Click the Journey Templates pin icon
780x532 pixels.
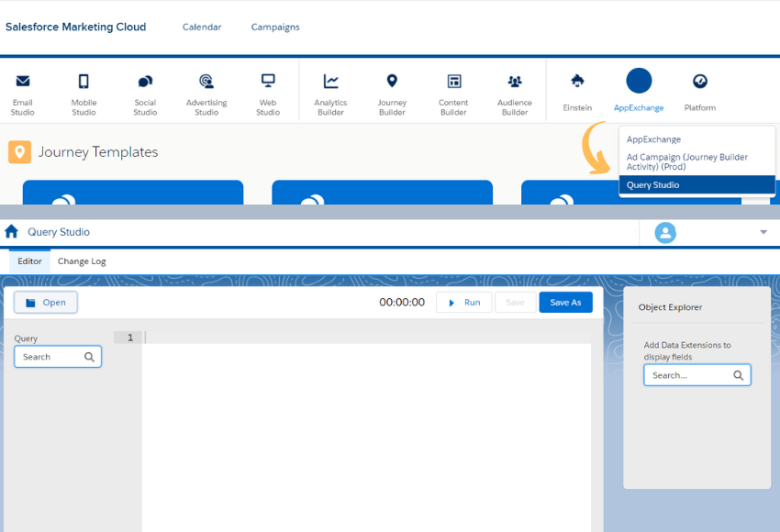coord(19,151)
